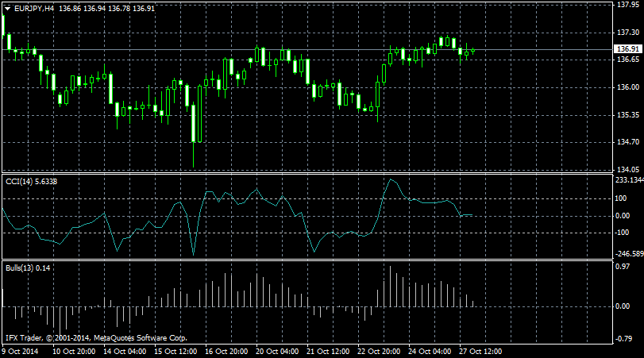Click the 0.97 Bulls scale label

tap(623, 266)
